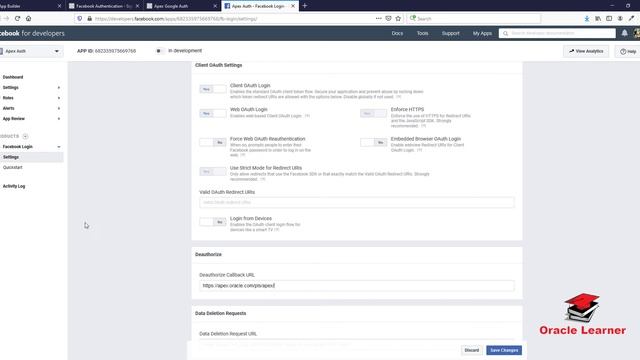Bookmark this page with the star icon
Screen dimensions: 640x360
click(x=398, y=19)
